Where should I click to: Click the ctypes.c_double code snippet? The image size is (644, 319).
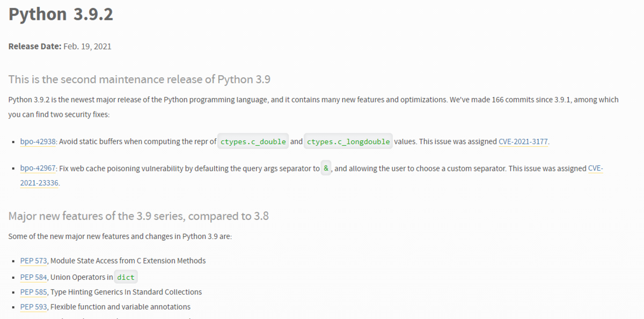click(253, 142)
